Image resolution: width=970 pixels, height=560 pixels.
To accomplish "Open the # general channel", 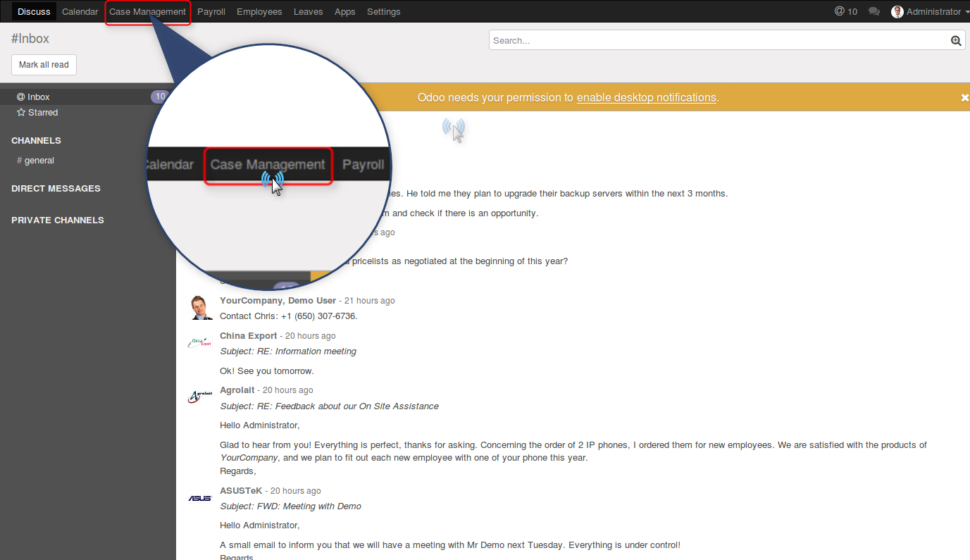I will (36, 161).
